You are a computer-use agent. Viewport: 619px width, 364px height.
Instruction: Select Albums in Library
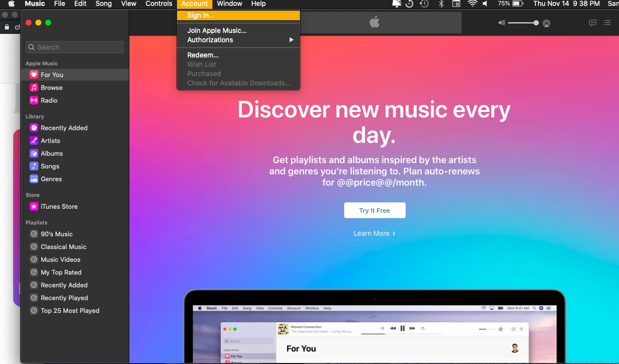[x=75, y=153]
